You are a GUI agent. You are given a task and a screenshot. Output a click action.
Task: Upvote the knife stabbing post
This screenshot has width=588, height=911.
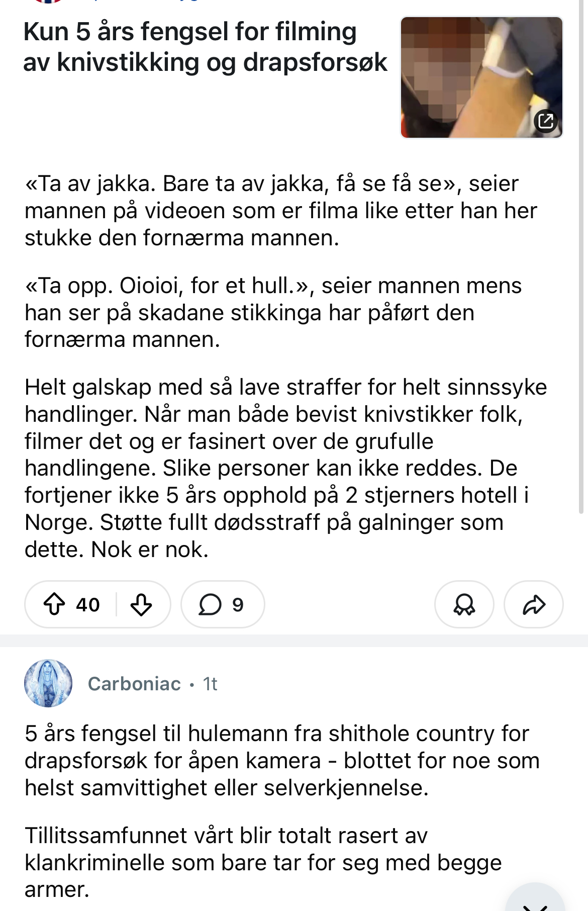[54, 604]
